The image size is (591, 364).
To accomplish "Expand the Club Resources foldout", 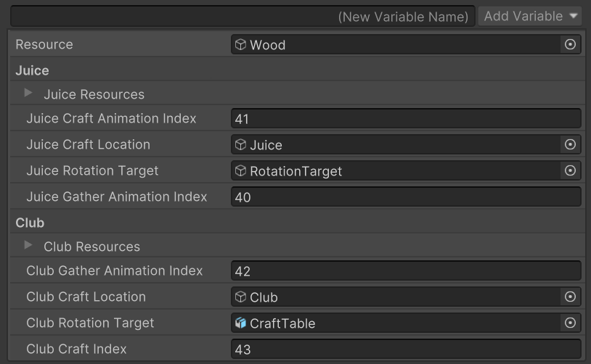I will tap(29, 246).
